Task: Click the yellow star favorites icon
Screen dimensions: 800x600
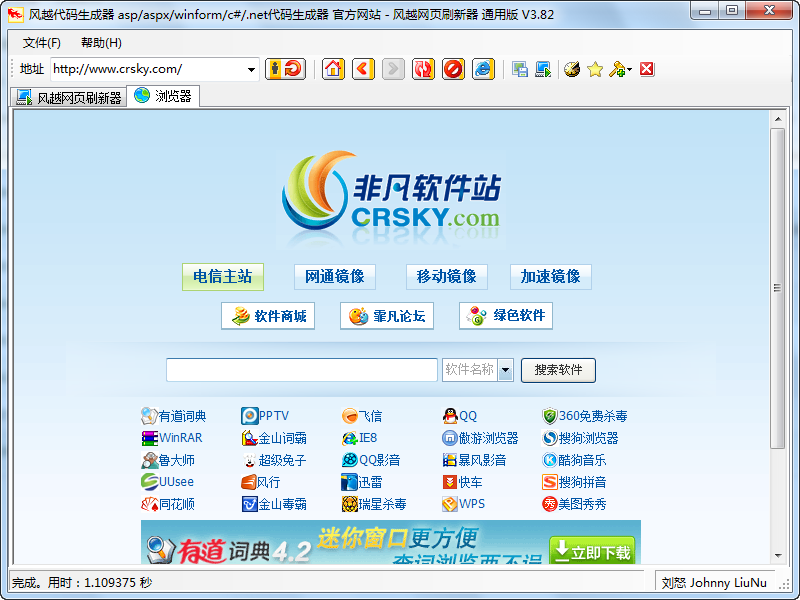Action: click(595, 69)
